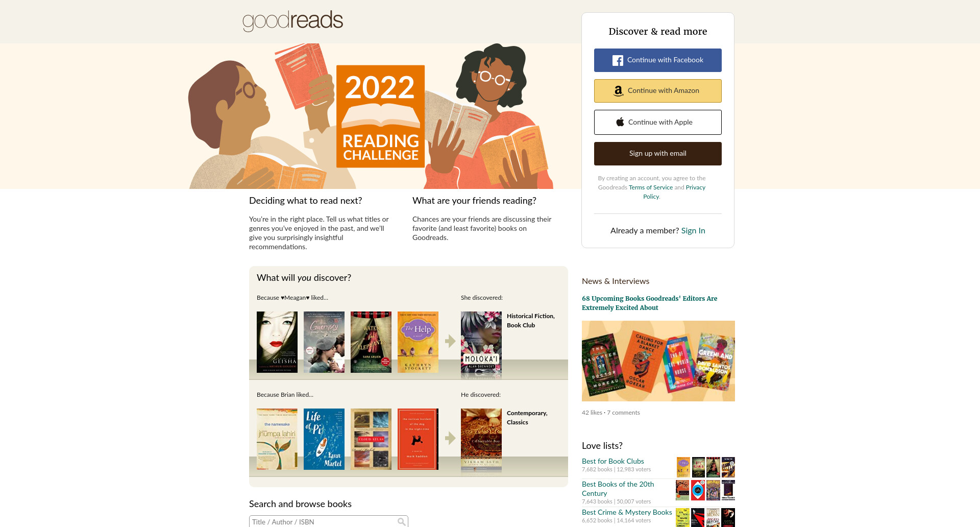The width and height of the screenshot is (980, 527).
Task: Open the Moloka'i book cover
Action: (x=481, y=345)
